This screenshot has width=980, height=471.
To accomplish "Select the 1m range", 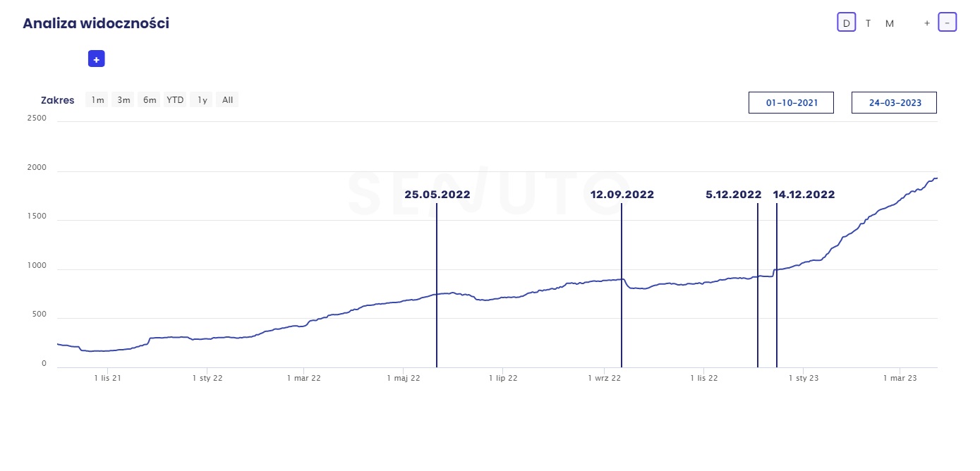I will pyautogui.click(x=97, y=100).
